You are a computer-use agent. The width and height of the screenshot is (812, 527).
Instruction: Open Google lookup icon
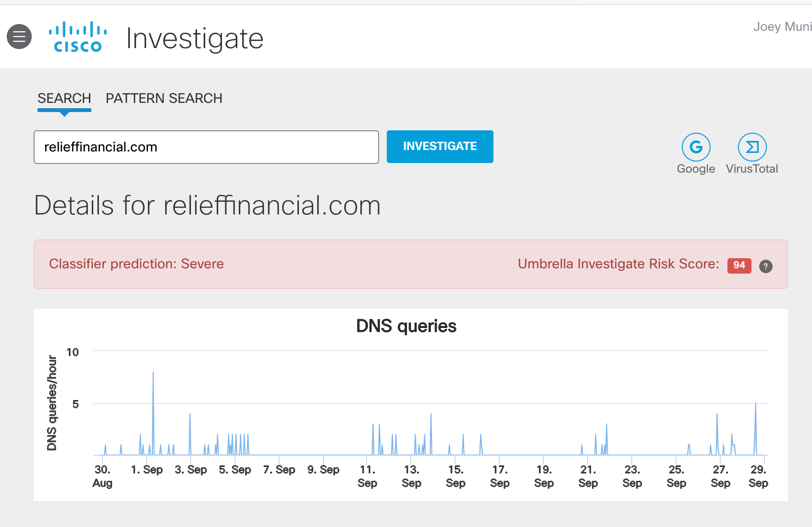[x=696, y=147]
